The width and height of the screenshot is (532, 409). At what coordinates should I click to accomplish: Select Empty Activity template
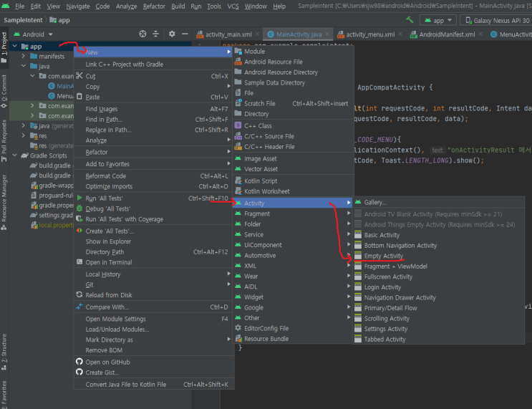pos(439,256)
